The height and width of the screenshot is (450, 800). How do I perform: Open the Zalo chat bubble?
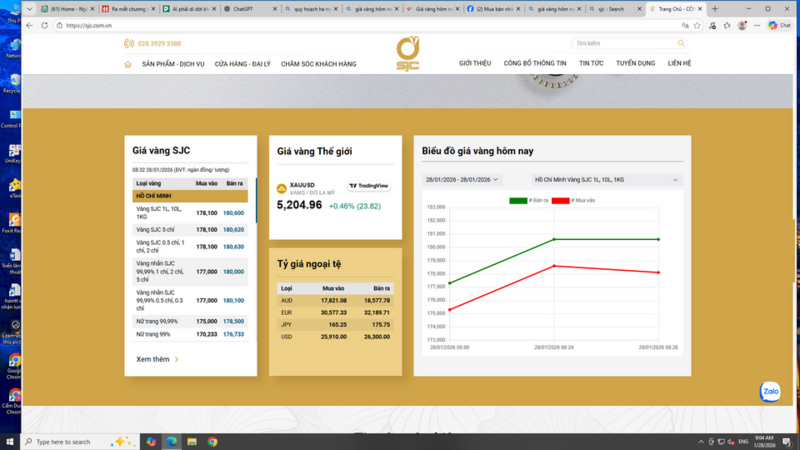tap(770, 392)
